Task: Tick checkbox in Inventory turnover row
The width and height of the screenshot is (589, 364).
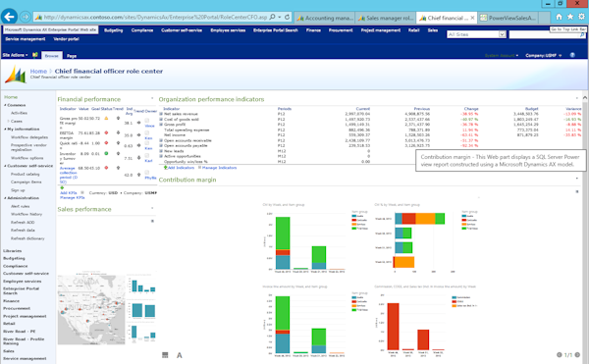Action: [147, 155]
